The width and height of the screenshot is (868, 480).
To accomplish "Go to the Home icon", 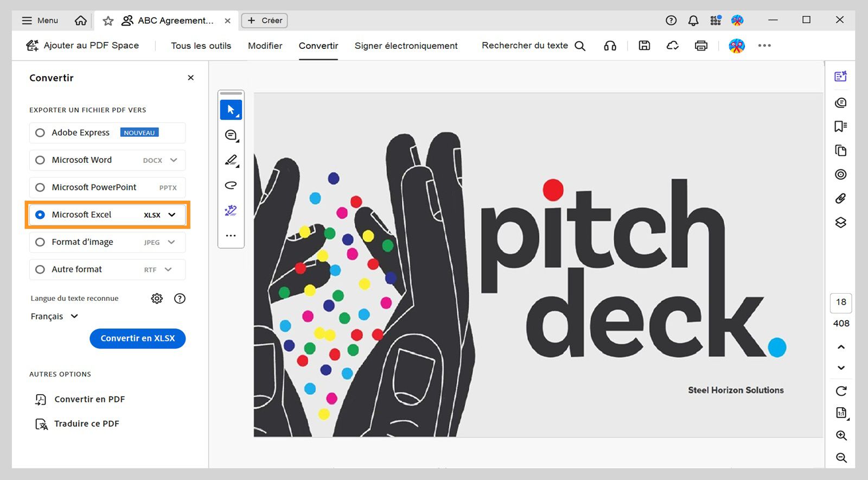I will [x=81, y=21].
